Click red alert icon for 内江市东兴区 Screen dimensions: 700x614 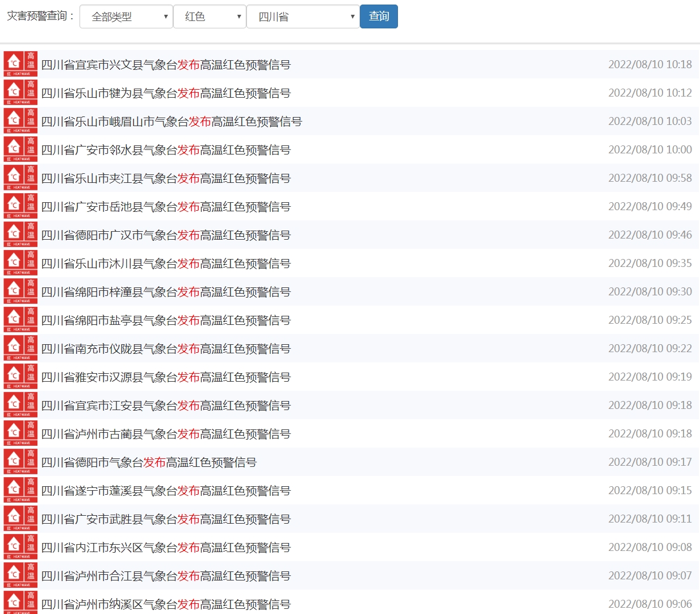[x=20, y=547]
